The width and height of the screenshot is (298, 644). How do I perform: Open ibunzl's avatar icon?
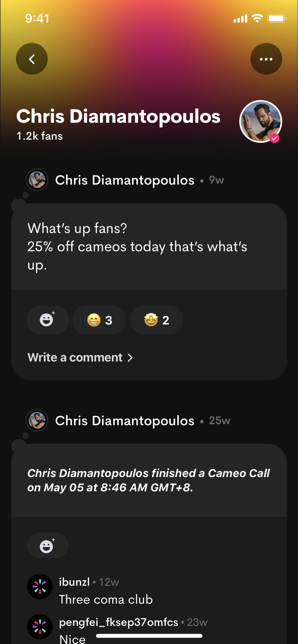[x=40, y=586]
